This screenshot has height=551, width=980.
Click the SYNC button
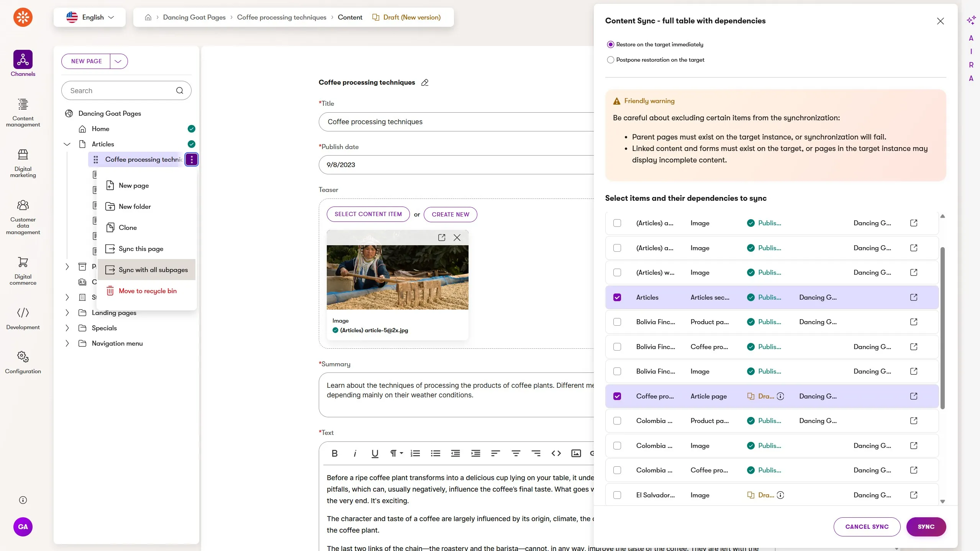point(926,527)
